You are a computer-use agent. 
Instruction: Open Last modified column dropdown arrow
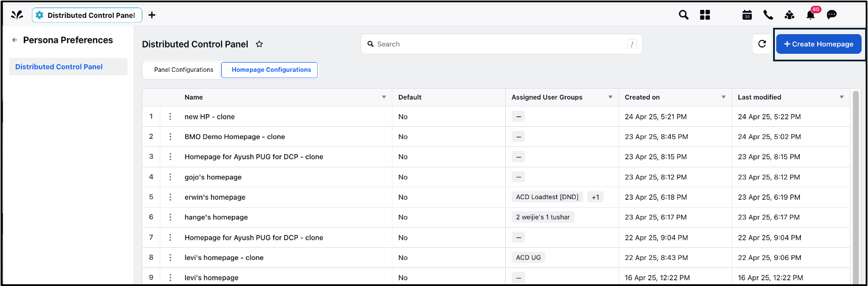[841, 97]
